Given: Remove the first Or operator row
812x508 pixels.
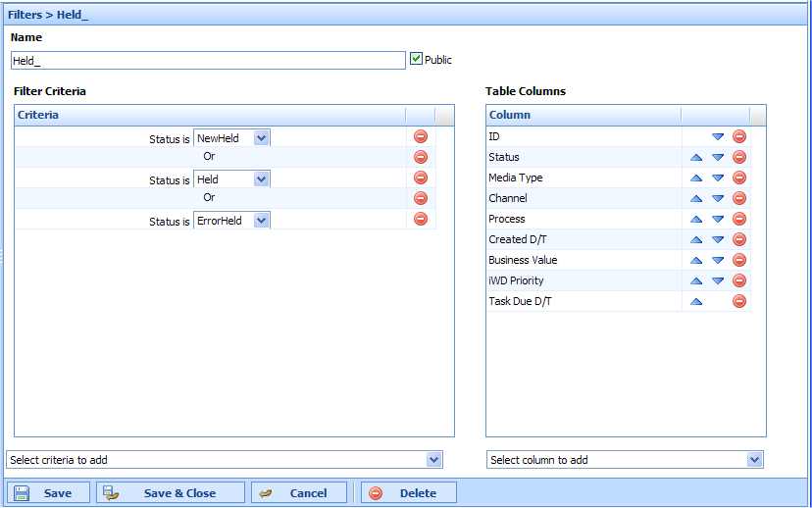Looking at the screenshot, I should pyautogui.click(x=421, y=157).
